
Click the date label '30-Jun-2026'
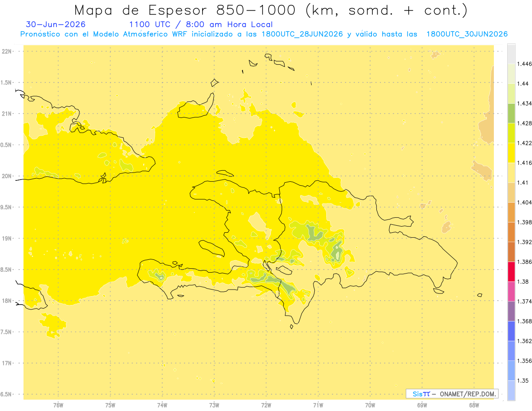click(x=55, y=24)
